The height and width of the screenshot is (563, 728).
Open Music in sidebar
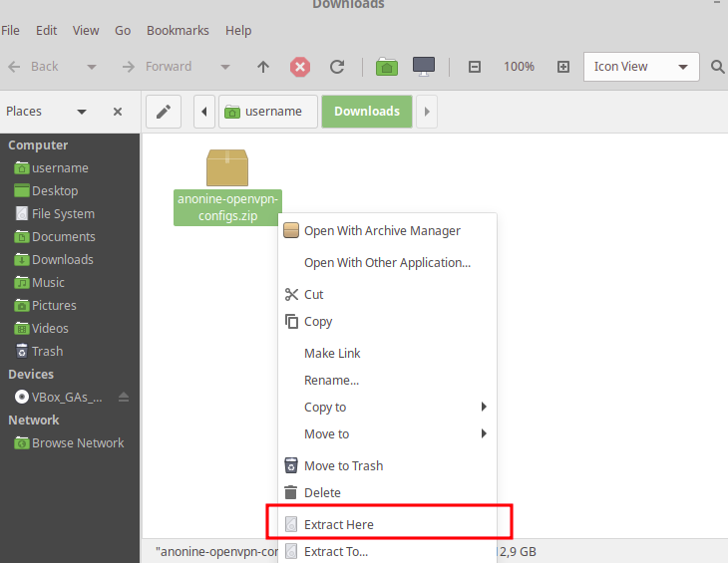39,282
